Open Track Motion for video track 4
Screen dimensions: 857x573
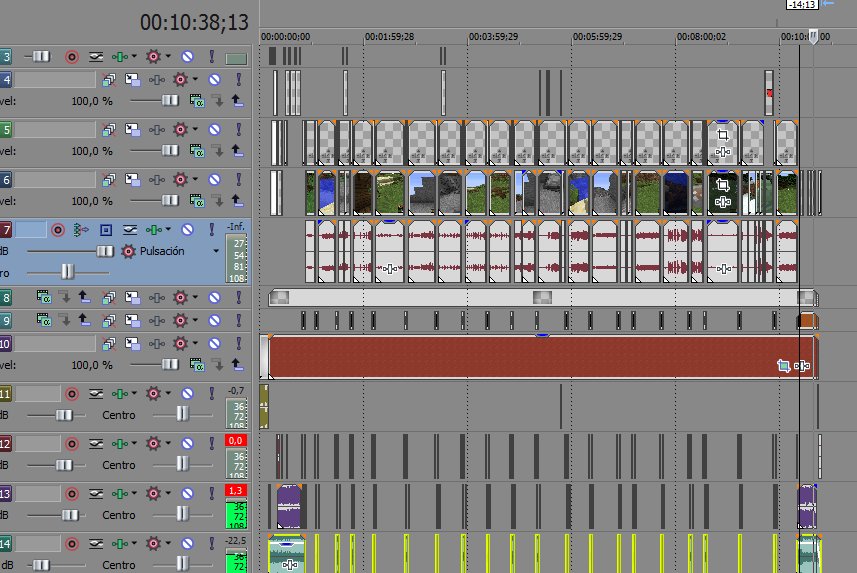pyautogui.click(x=133, y=80)
